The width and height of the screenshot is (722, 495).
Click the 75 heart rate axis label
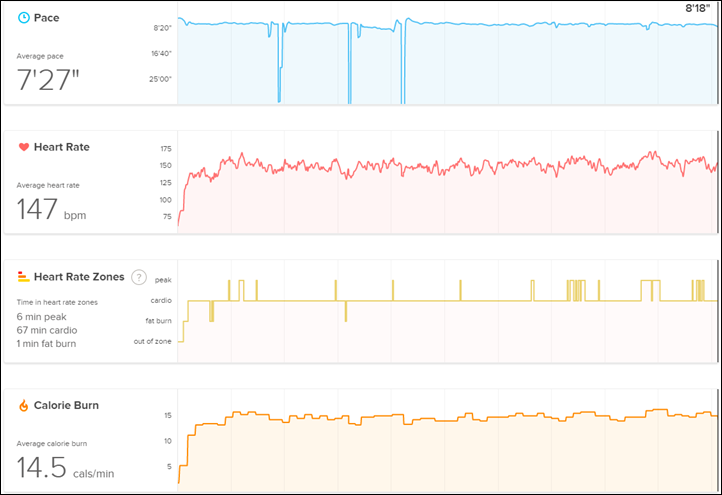[167, 216]
